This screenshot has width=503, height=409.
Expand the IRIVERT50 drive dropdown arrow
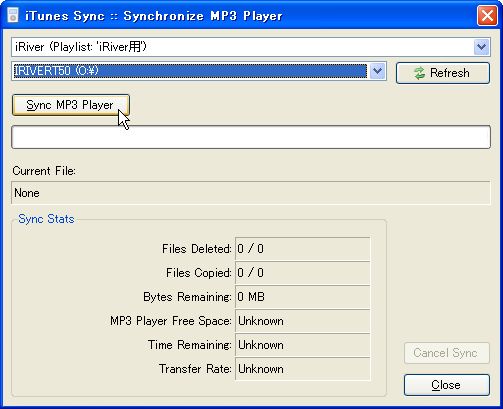pyautogui.click(x=377, y=71)
